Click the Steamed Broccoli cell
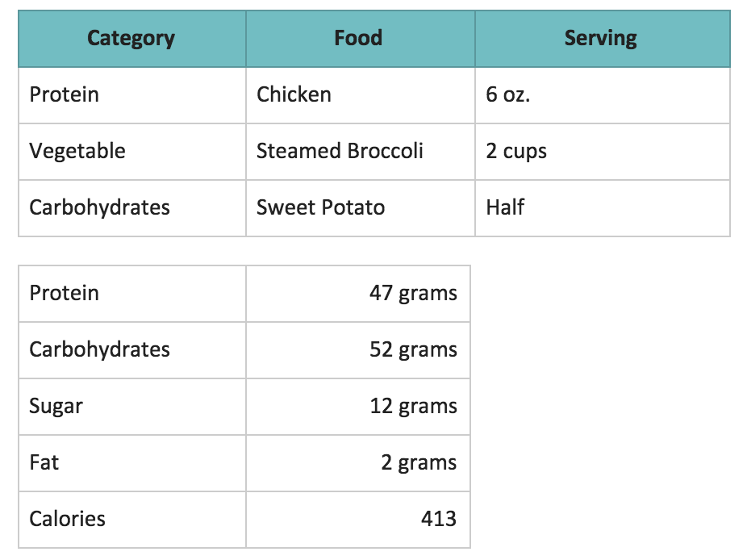Screen dimensions: 747x560 [x=340, y=151]
